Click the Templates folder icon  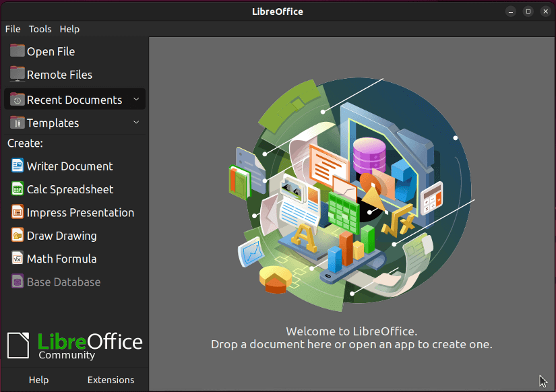coord(17,123)
